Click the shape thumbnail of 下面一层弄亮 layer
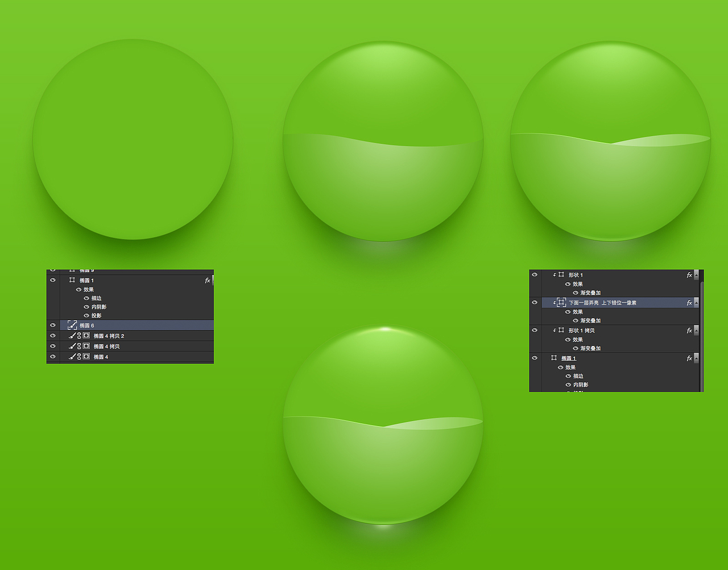The image size is (728, 570). pos(561,303)
